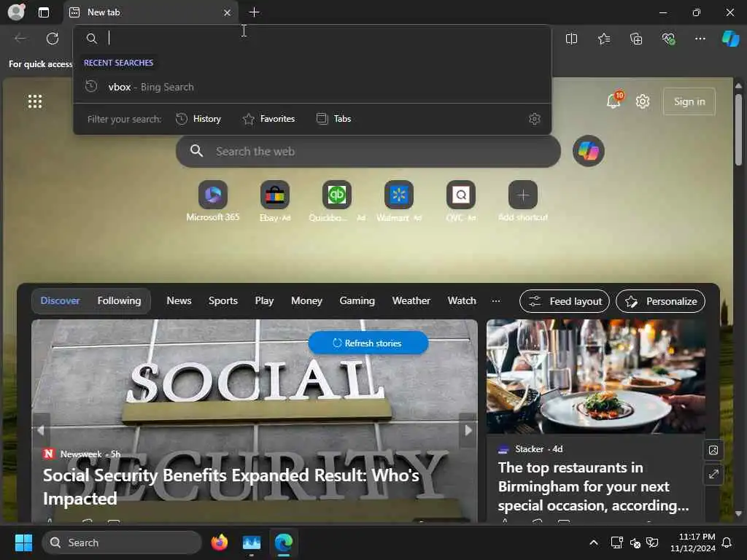Screen dimensions: 747x560
Task: Open the Gaming feed category
Action: [357, 301]
